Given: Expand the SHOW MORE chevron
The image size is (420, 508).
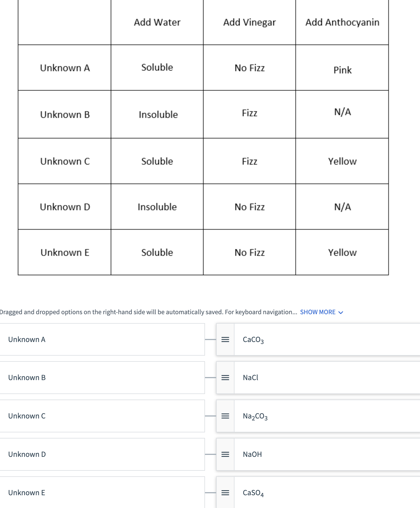Looking at the screenshot, I should click(340, 312).
